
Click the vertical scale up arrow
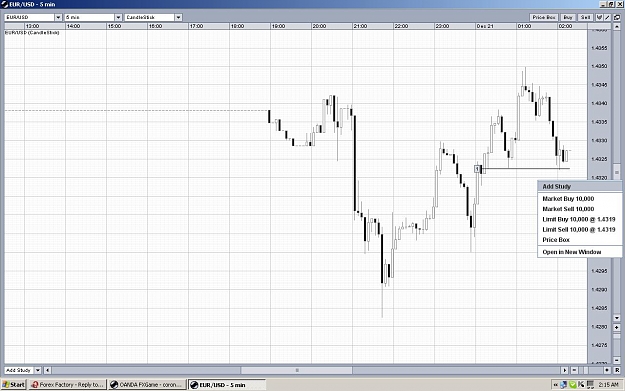tap(617, 26)
